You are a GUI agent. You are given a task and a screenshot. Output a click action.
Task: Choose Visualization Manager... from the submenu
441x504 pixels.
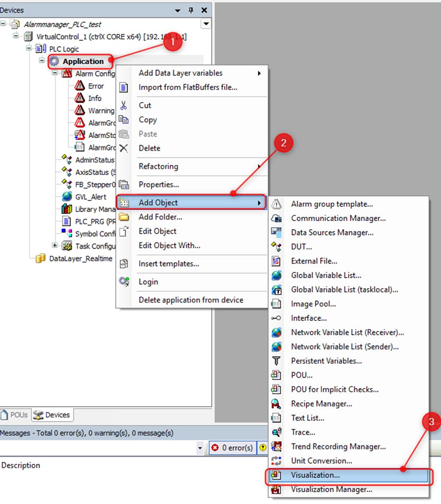pyautogui.click(x=331, y=489)
